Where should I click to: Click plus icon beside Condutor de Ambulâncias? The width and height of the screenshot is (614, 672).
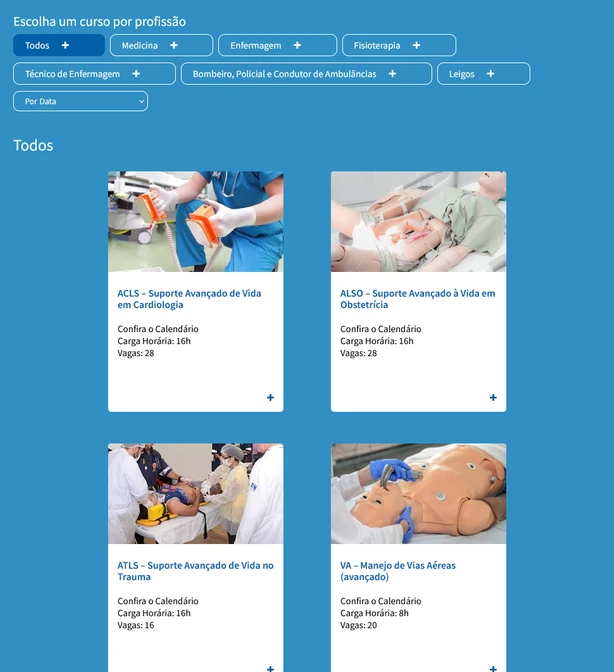[392, 74]
